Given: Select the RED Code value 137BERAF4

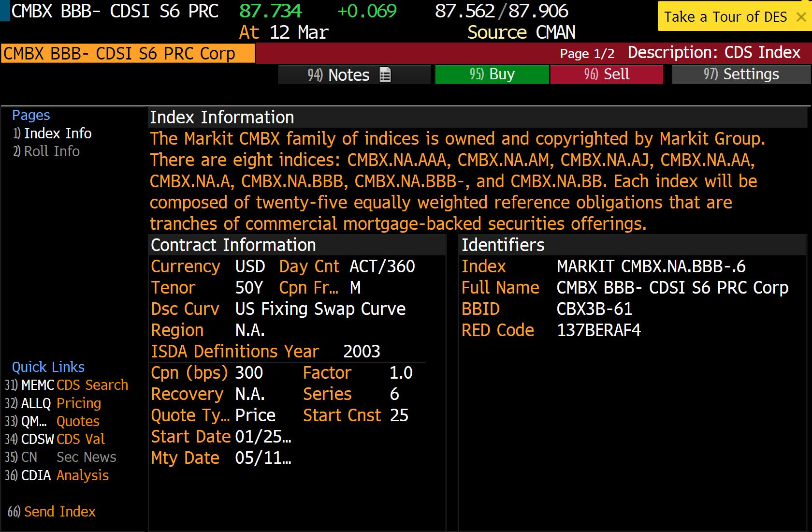Looking at the screenshot, I should [599, 330].
